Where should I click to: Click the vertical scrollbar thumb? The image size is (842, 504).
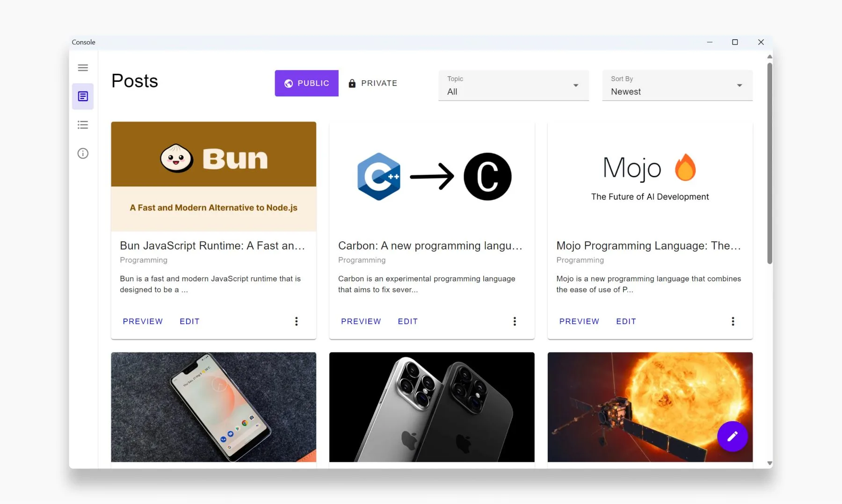point(769,163)
